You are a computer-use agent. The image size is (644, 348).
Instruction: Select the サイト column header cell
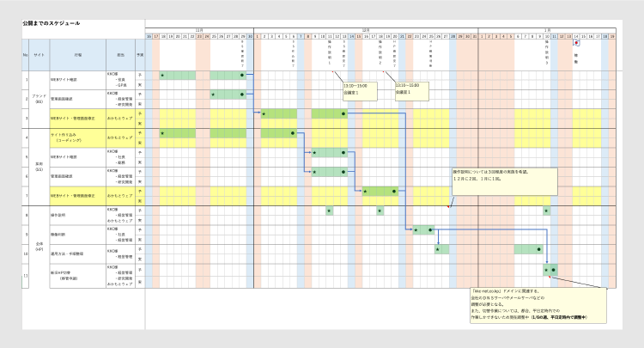(39, 54)
